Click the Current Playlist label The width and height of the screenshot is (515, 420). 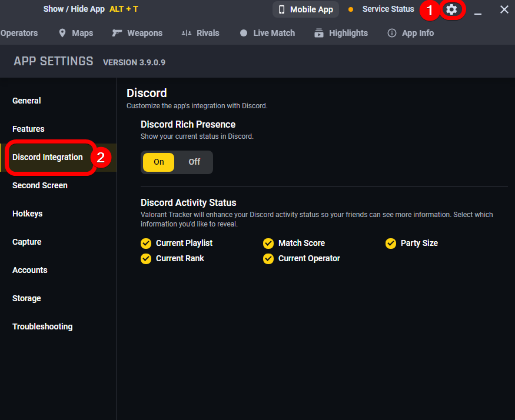(x=184, y=244)
